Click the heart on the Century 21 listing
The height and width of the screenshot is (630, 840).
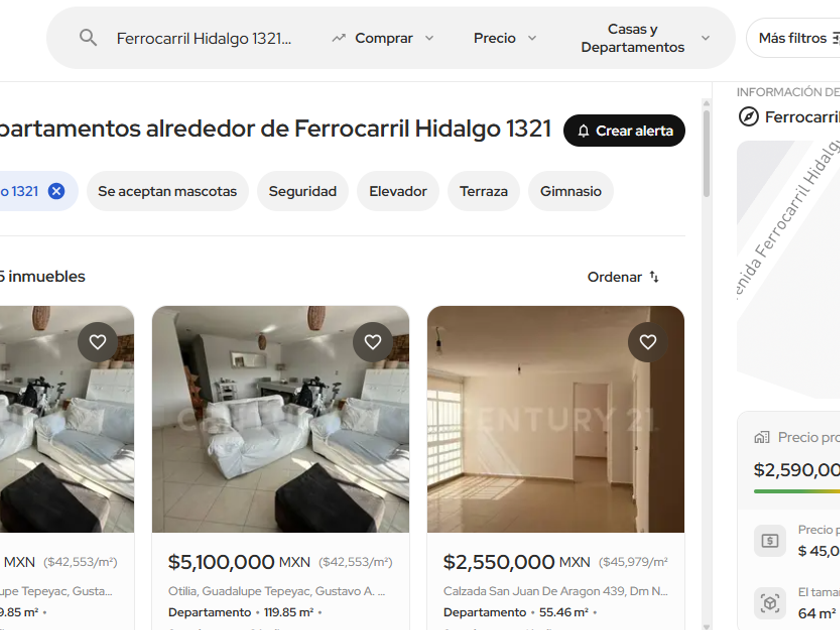click(x=648, y=342)
